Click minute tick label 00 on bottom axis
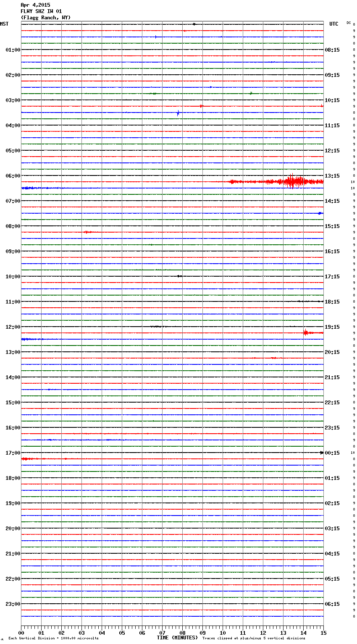The image size is (357, 644). point(21,633)
